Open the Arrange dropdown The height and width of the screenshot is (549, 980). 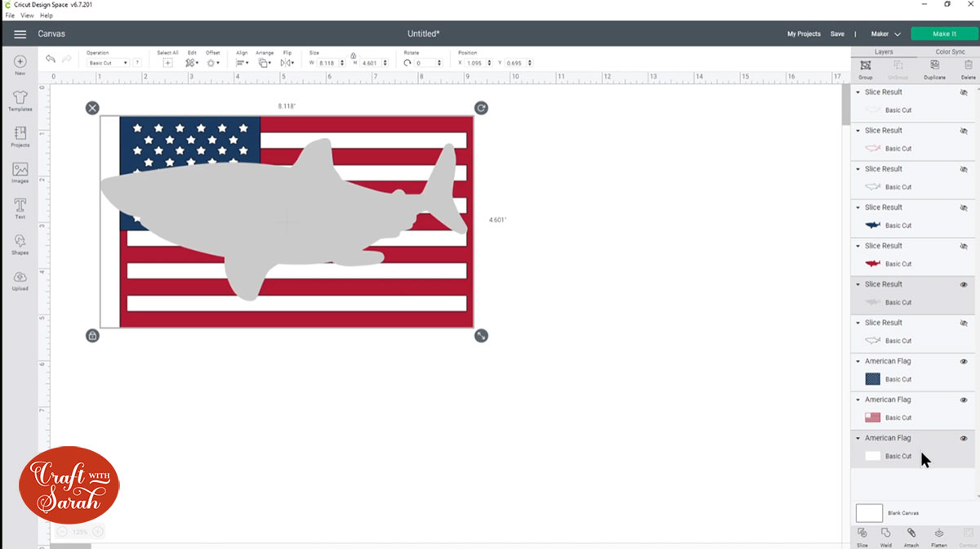pyautogui.click(x=265, y=63)
